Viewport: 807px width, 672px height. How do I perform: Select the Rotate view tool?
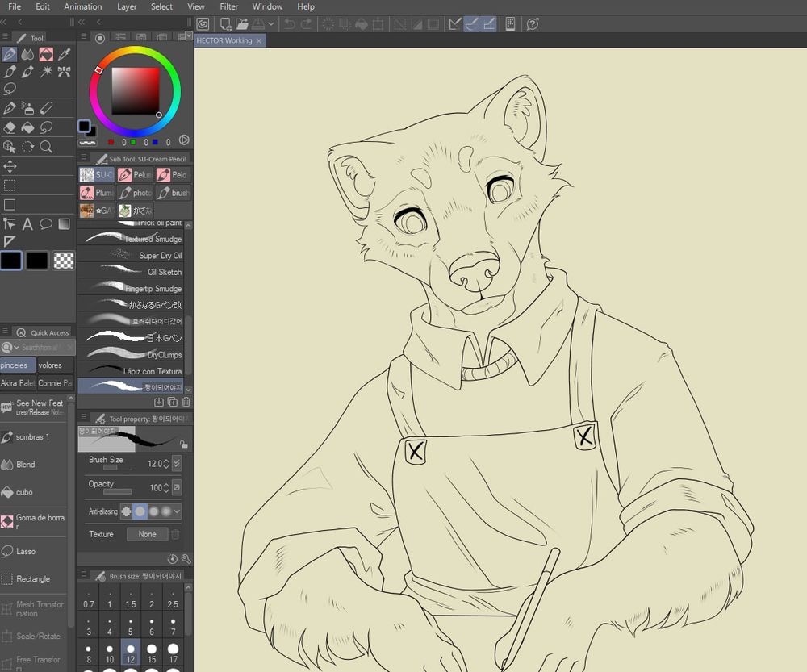tap(27, 147)
